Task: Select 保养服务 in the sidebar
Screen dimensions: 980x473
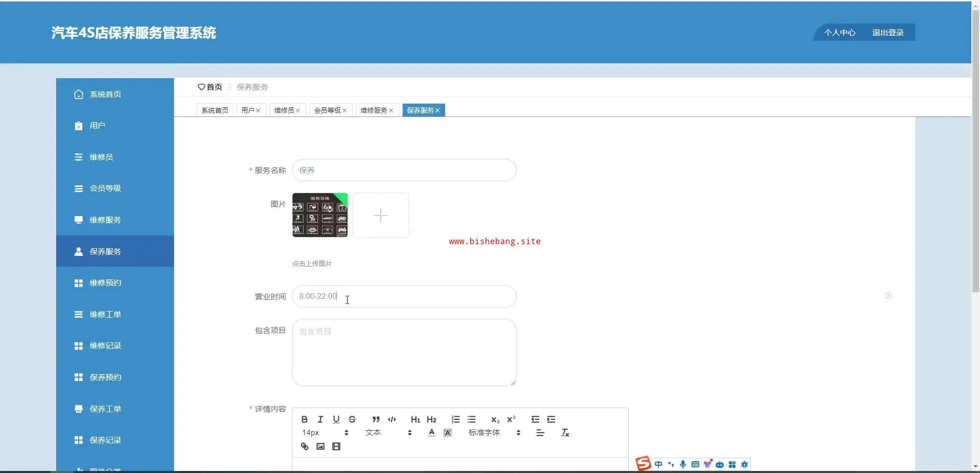Action: point(115,251)
